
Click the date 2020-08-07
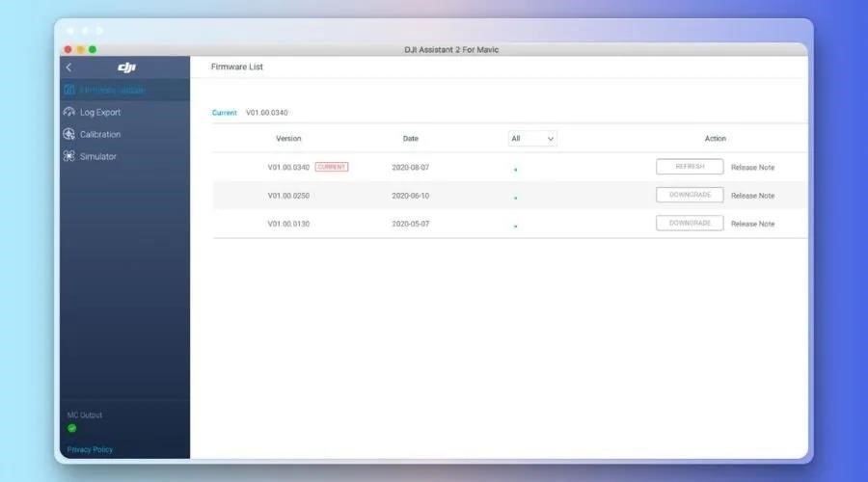coord(410,167)
